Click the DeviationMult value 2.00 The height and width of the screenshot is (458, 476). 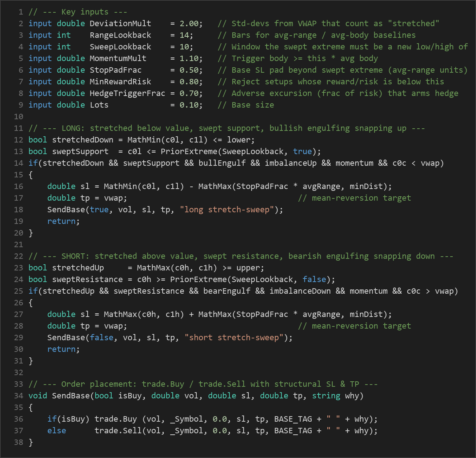coord(189,24)
